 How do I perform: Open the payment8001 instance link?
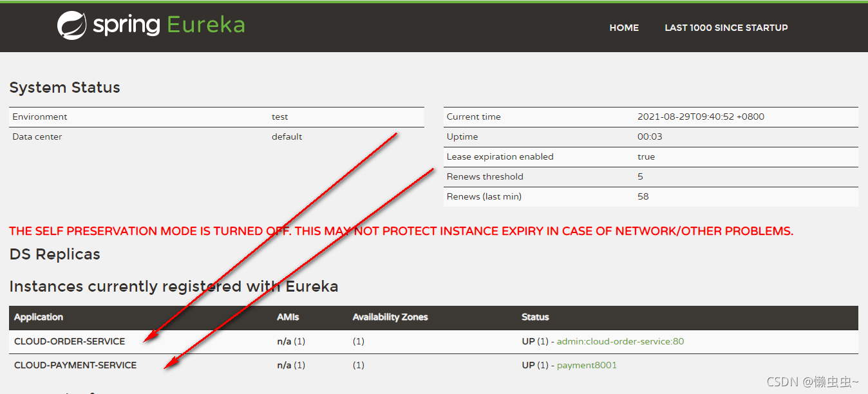(x=587, y=365)
